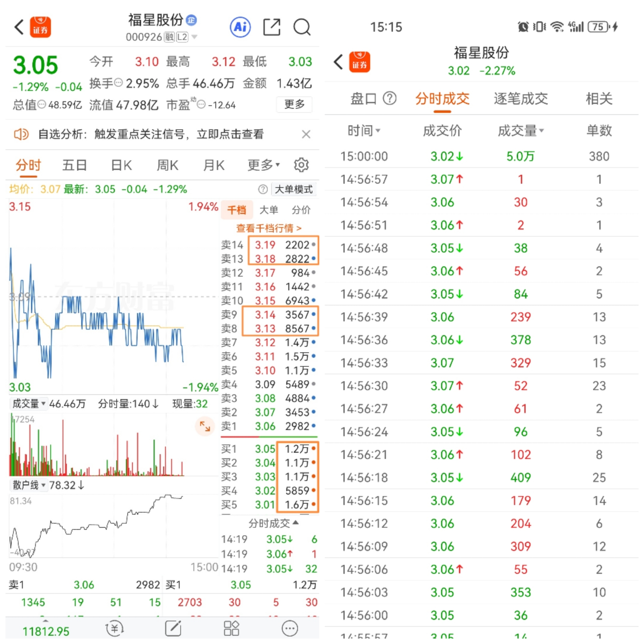
Task: Tap the 企 badge beside stock name
Action: 191,20
